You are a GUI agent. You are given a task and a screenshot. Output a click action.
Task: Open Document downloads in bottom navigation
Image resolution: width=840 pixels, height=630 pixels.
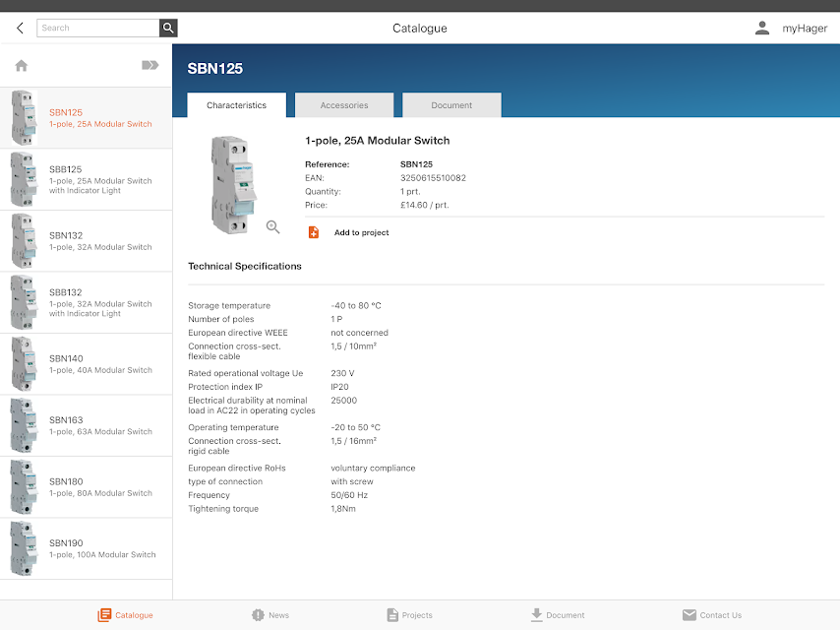click(558, 615)
